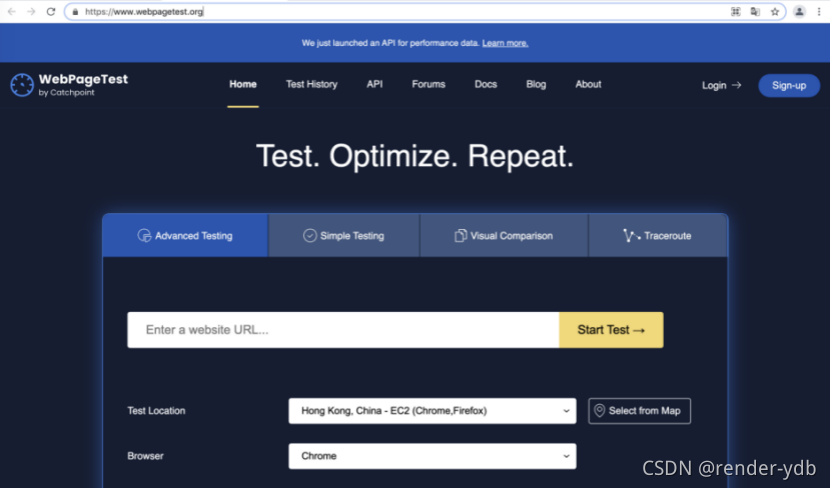Expand the Browser Chrome dropdown
Screen dimensions: 832x490
tap(432, 457)
